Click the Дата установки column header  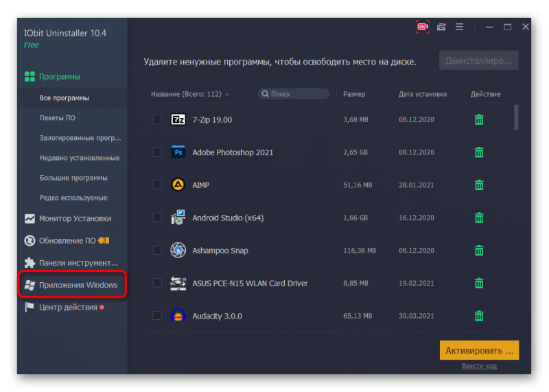click(x=422, y=94)
